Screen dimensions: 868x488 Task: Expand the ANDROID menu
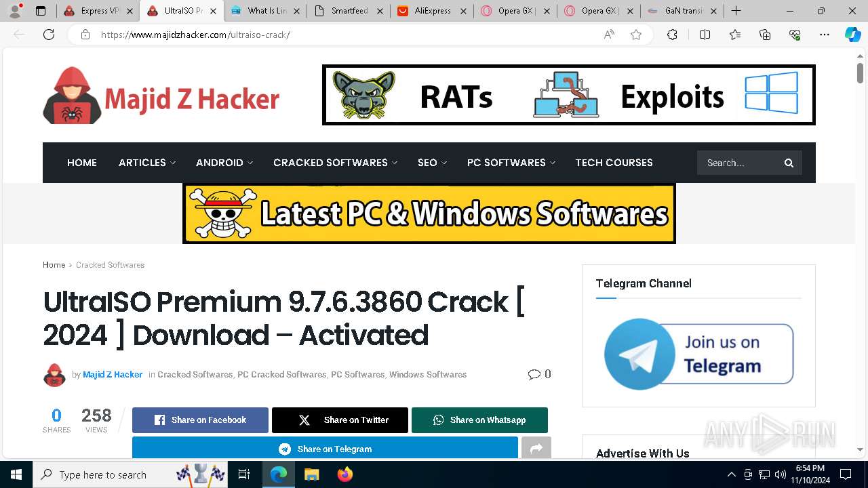pos(224,163)
